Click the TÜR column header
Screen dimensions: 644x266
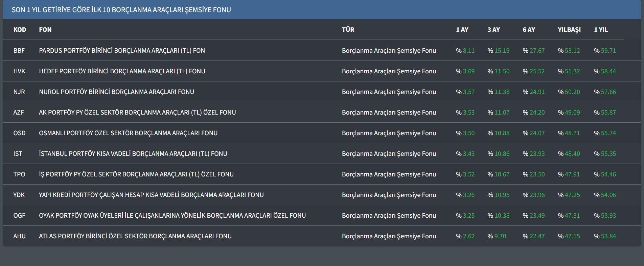pyautogui.click(x=348, y=30)
